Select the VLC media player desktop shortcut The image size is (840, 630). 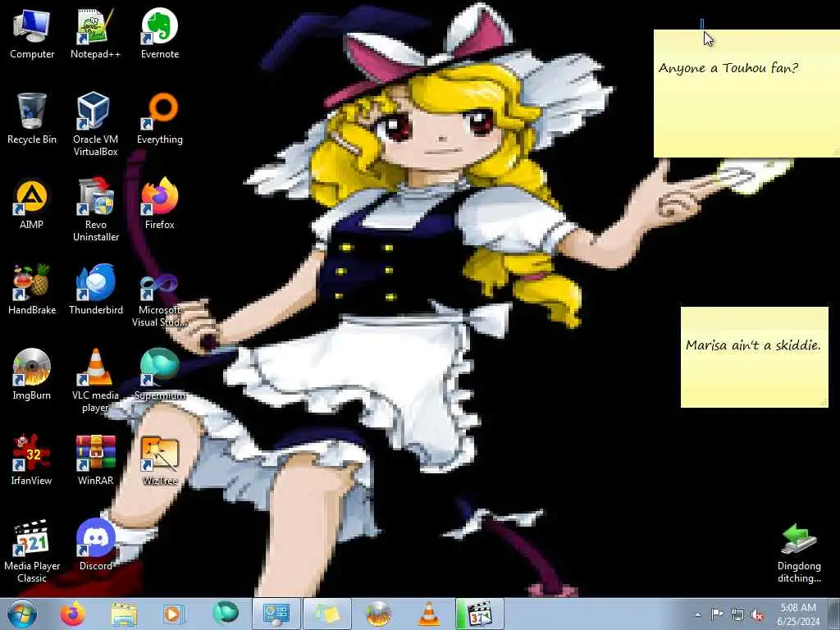pos(95,380)
